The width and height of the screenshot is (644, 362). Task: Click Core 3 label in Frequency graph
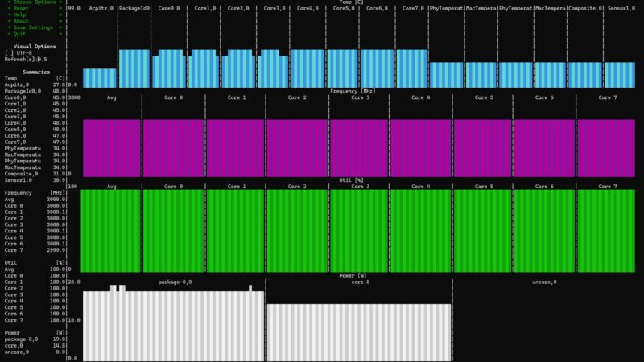pos(360,97)
